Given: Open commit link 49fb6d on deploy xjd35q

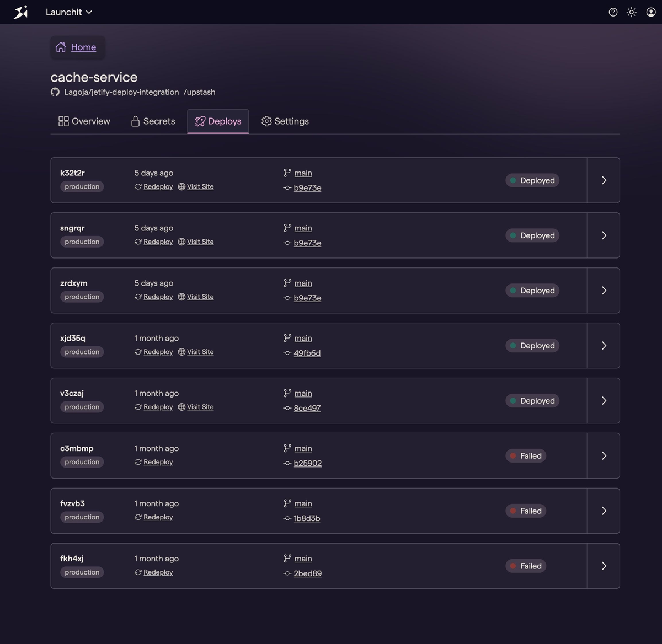Looking at the screenshot, I should (x=307, y=353).
